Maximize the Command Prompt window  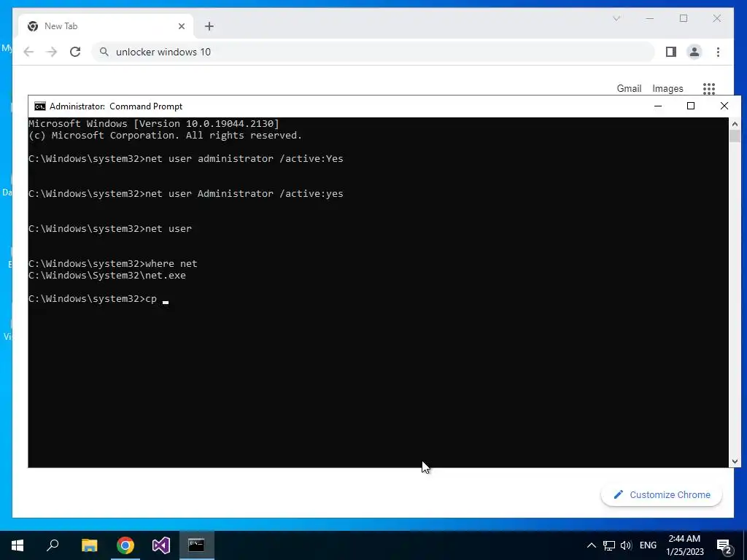coord(691,106)
